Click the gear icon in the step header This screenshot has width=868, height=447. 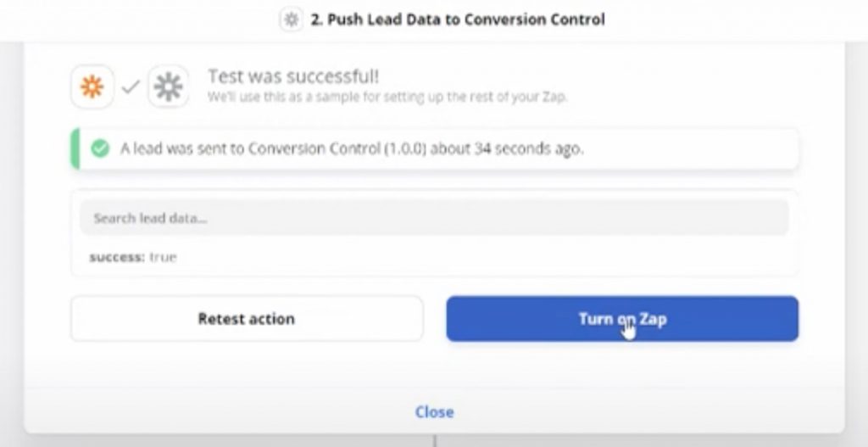pyautogui.click(x=291, y=20)
